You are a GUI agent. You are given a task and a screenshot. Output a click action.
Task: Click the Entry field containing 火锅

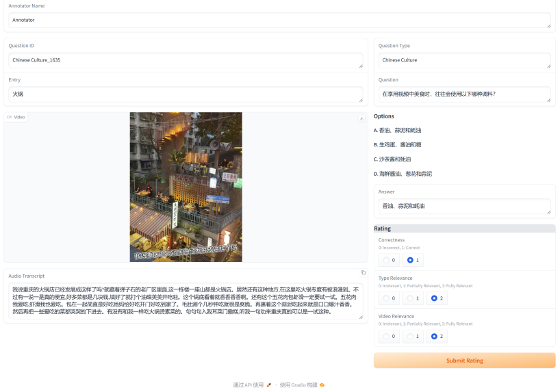point(186,94)
